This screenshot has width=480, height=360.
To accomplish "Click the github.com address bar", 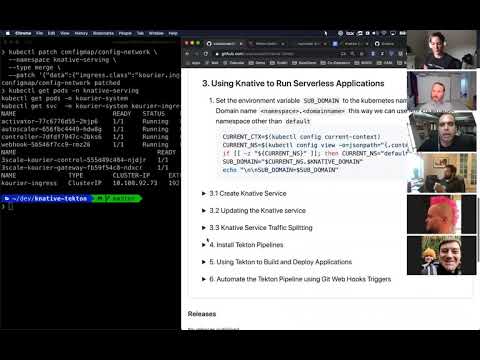I will (277, 53).
